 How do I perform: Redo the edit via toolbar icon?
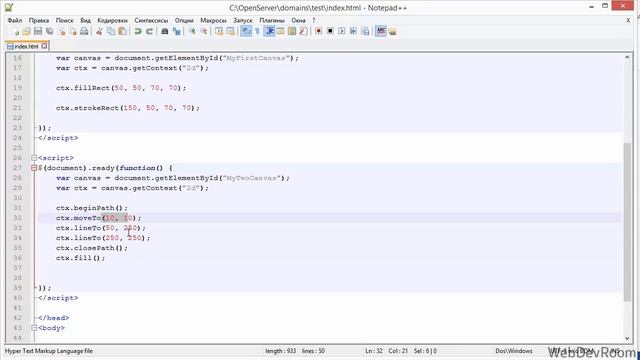point(149,31)
